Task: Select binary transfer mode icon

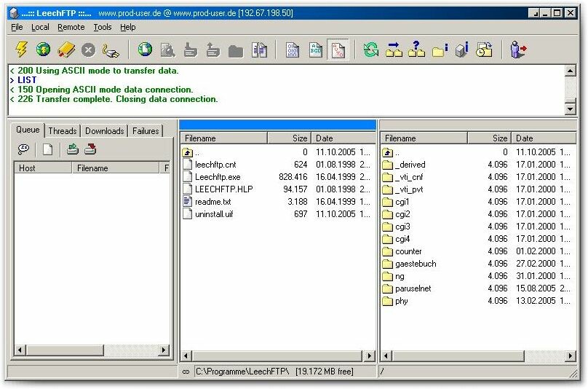Action: point(293,50)
